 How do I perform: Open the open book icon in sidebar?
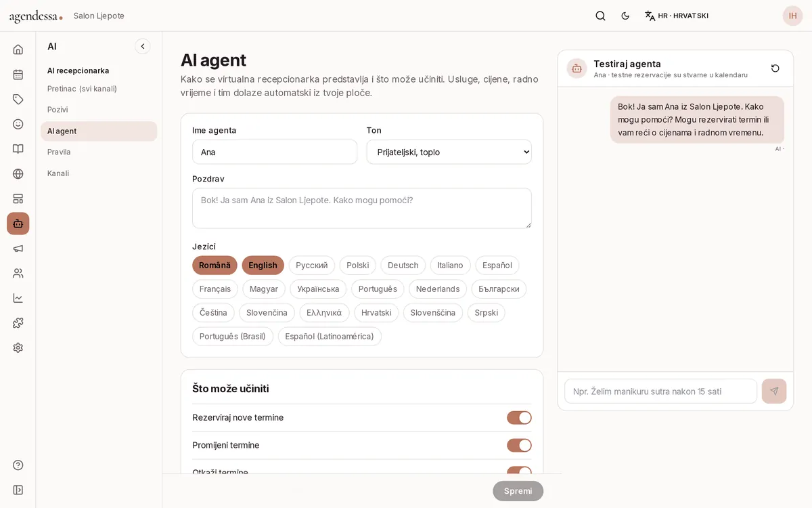pos(18,149)
